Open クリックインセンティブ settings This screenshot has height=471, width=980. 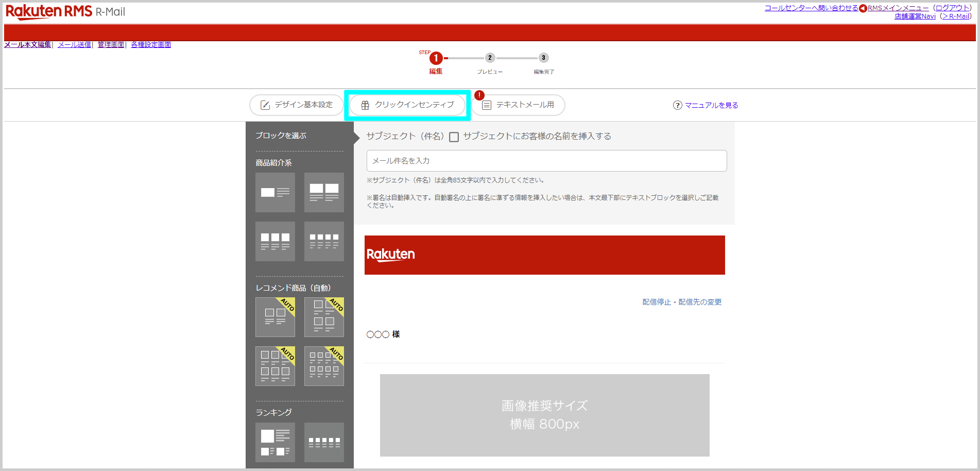tap(407, 105)
